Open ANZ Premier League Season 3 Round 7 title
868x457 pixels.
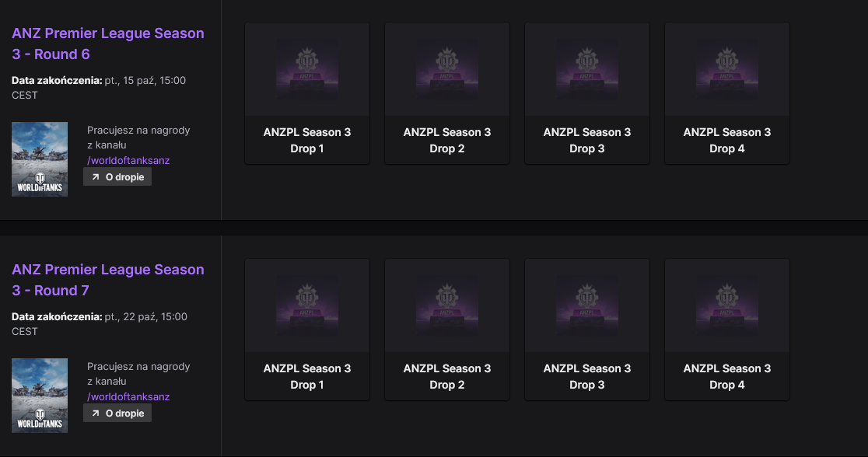pyautogui.click(x=108, y=280)
